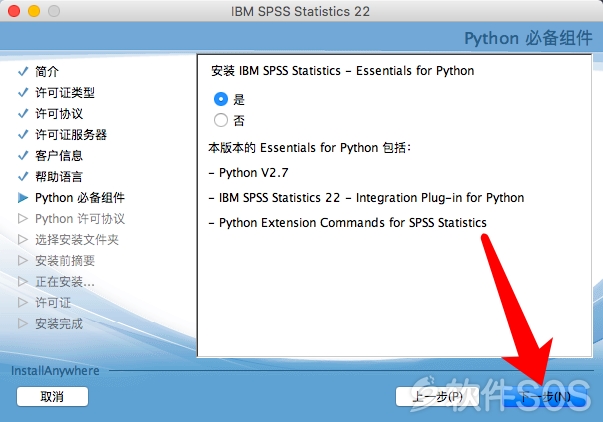
Task: Click the 取消 (Cancel) button
Action: tap(52, 396)
